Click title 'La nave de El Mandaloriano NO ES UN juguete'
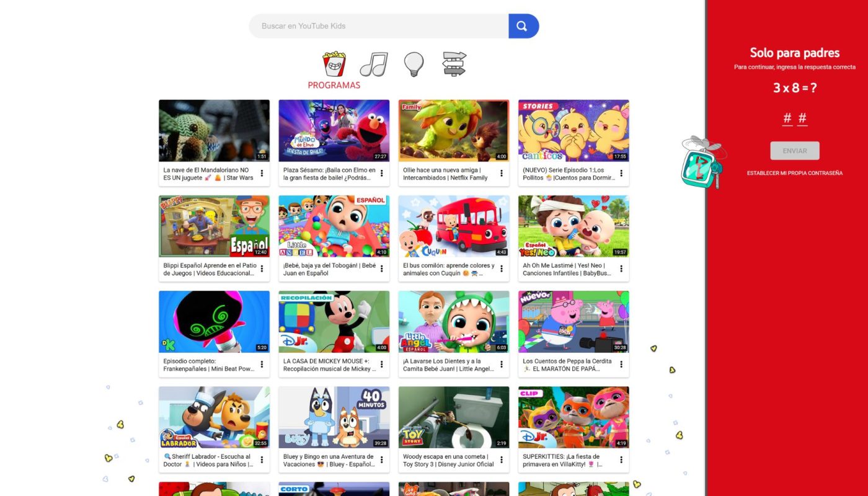The width and height of the screenshot is (868, 496). [x=208, y=174]
